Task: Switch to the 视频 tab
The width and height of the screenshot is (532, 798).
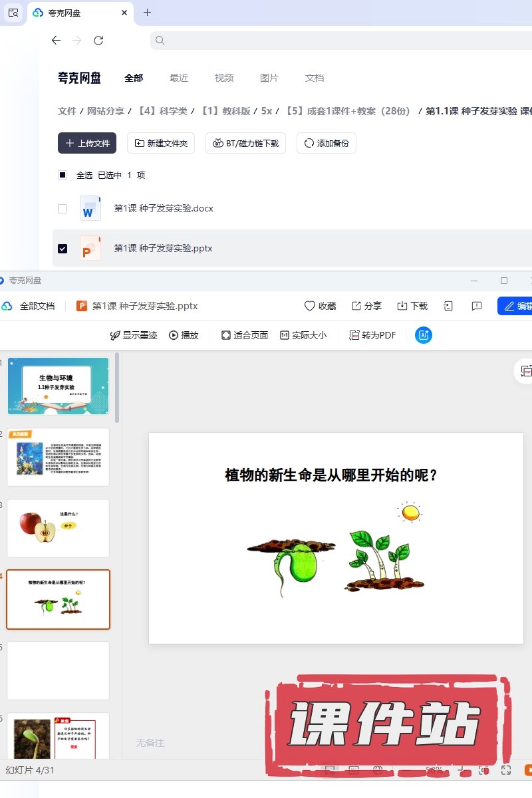Action: [224, 78]
